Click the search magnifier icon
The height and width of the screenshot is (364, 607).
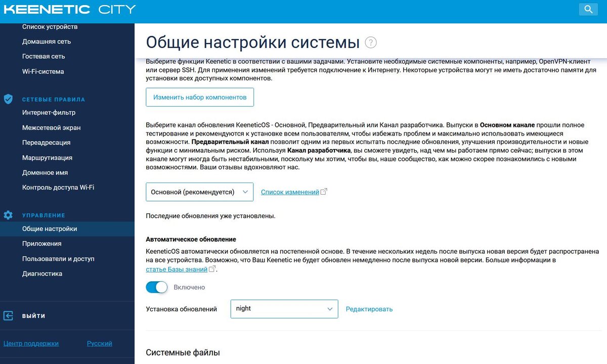point(588,9)
